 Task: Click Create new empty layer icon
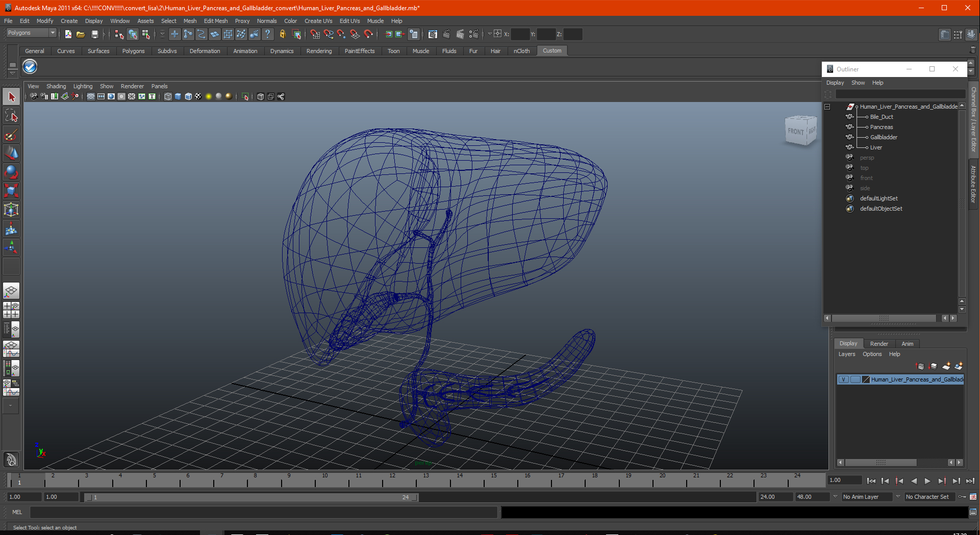pyautogui.click(x=946, y=366)
